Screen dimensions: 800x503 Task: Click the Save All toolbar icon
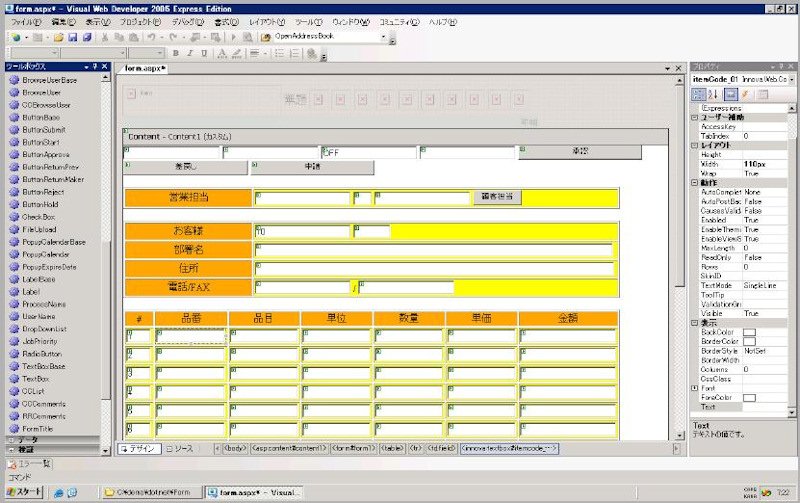(87, 37)
